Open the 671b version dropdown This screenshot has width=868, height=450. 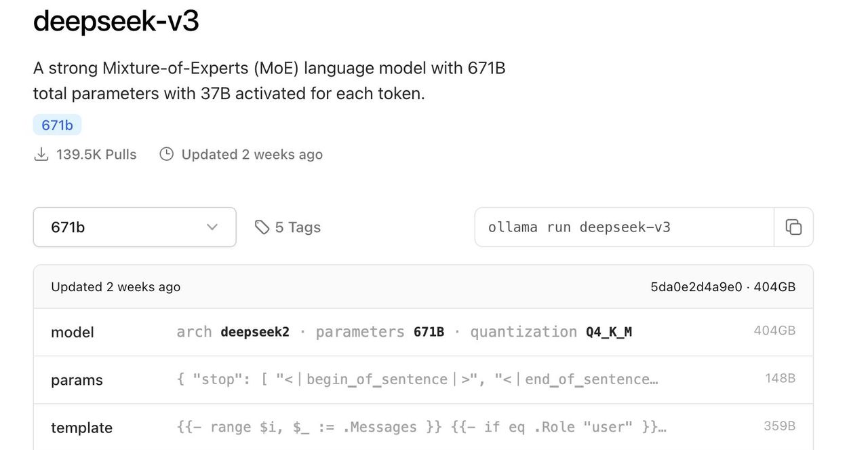click(134, 227)
